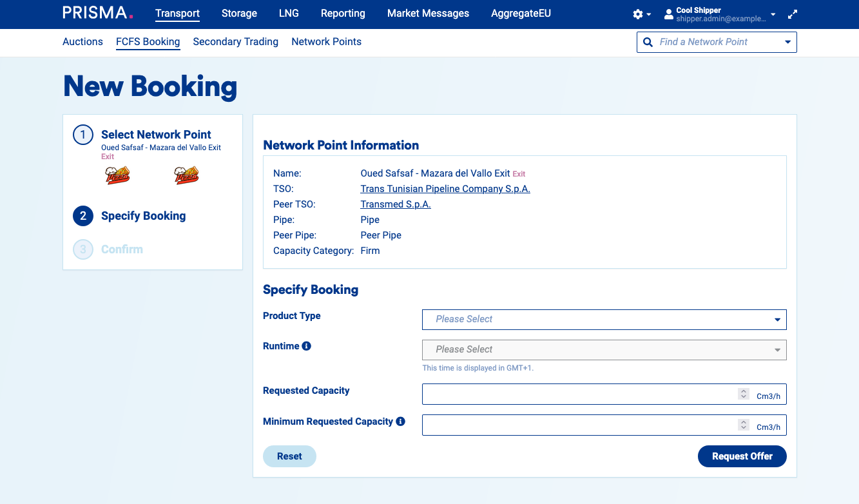Click the Specify Booking step label

click(x=143, y=216)
